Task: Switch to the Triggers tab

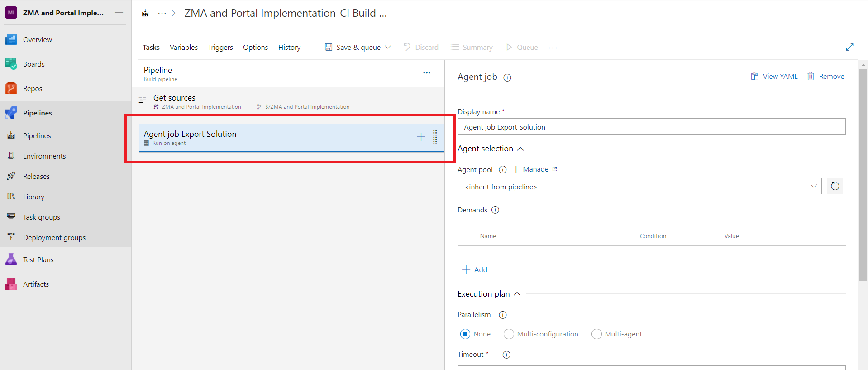Action: 220,48
